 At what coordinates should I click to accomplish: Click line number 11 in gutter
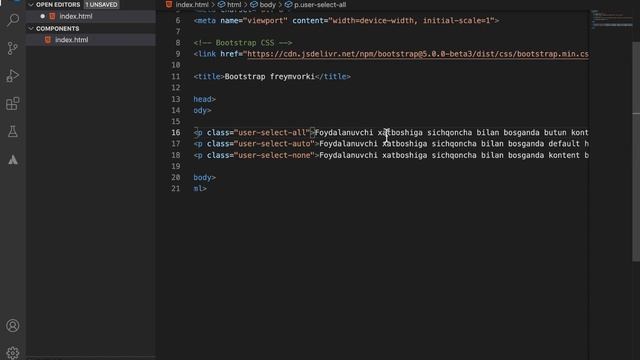coord(176,76)
